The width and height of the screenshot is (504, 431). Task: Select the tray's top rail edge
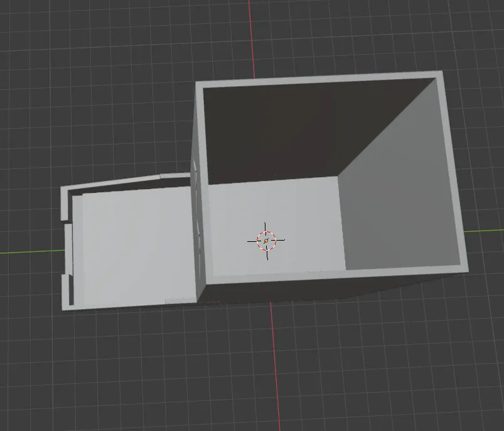126,182
